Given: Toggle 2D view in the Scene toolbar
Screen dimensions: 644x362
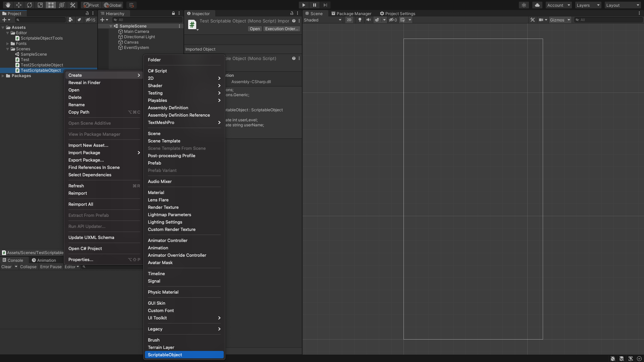Looking at the screenshot, I should coord(349,20).
